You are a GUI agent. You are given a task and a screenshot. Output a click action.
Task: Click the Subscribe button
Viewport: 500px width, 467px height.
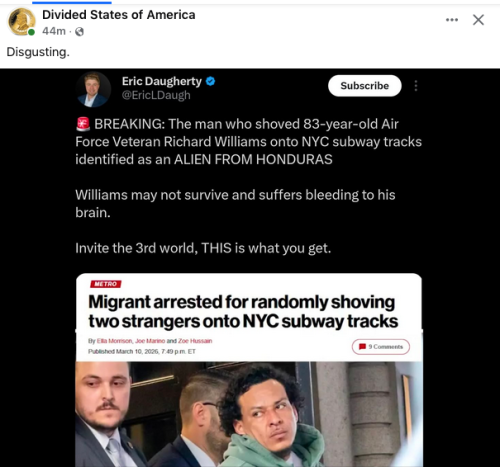365,86
